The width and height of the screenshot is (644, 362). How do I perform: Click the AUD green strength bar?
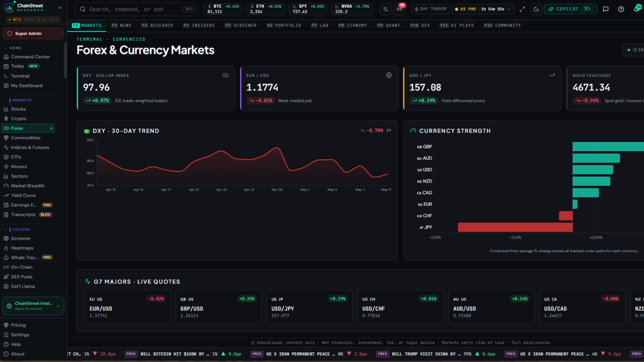(596, 158)
